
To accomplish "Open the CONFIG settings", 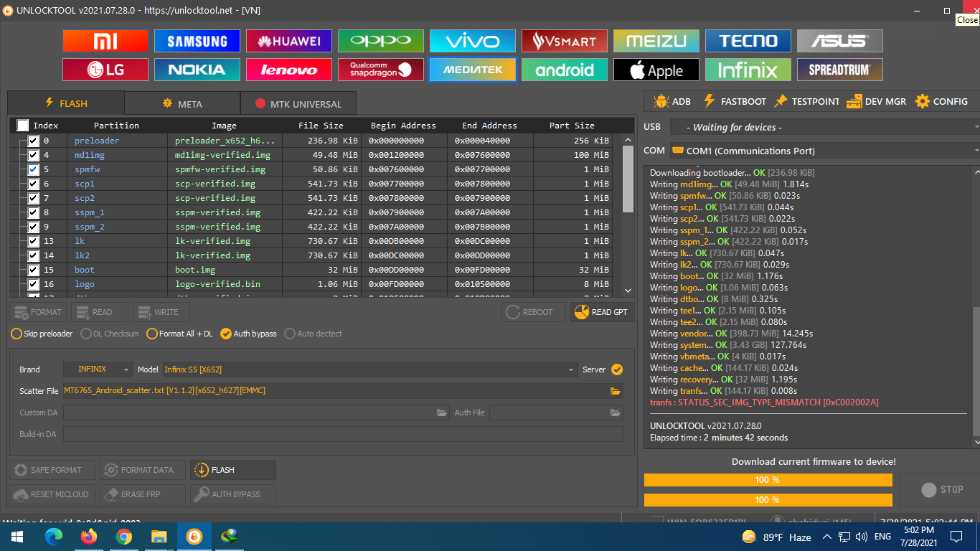I will 941,101.
